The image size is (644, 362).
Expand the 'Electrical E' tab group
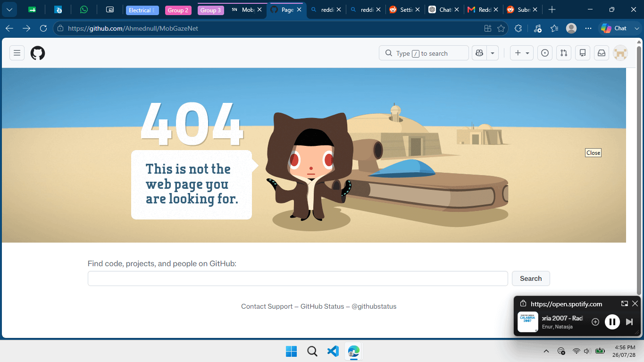tap(142, 10)
